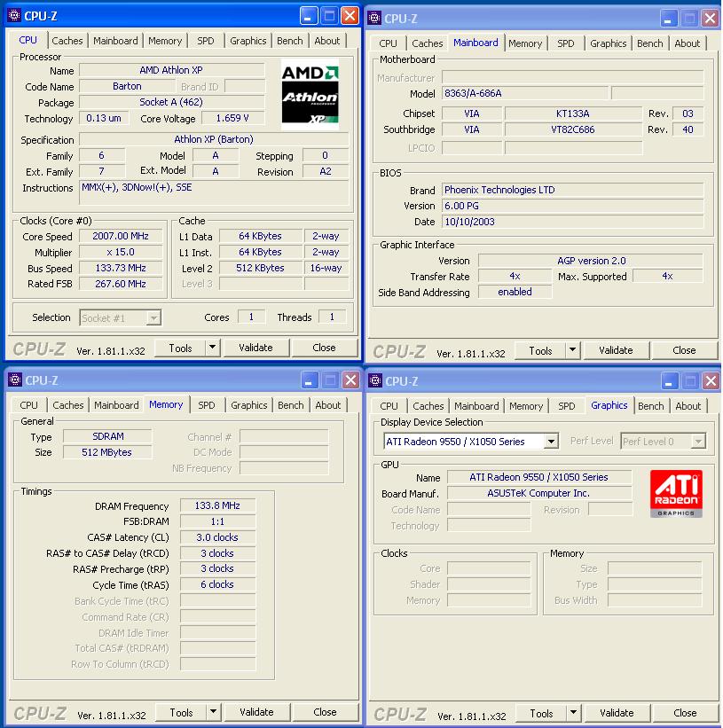Click Tools button in Mainboard window
The image size is (723, 728).
tap(541, 351)
